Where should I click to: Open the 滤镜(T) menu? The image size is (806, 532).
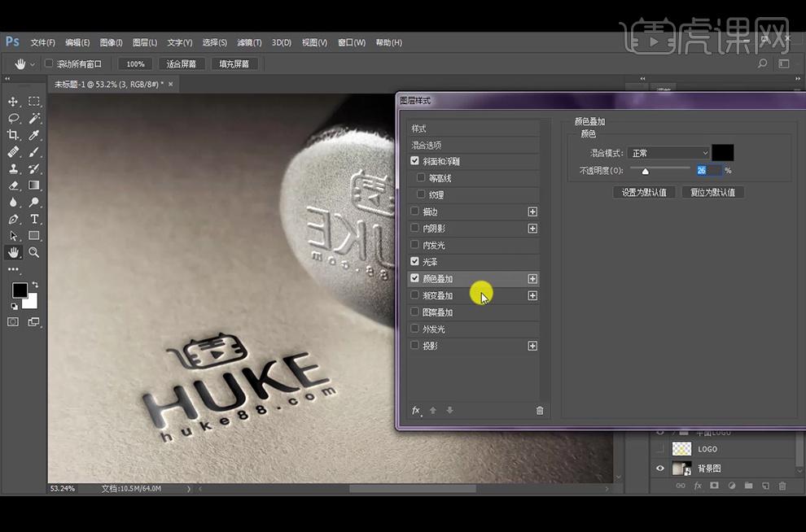click(x=249, y=42)
